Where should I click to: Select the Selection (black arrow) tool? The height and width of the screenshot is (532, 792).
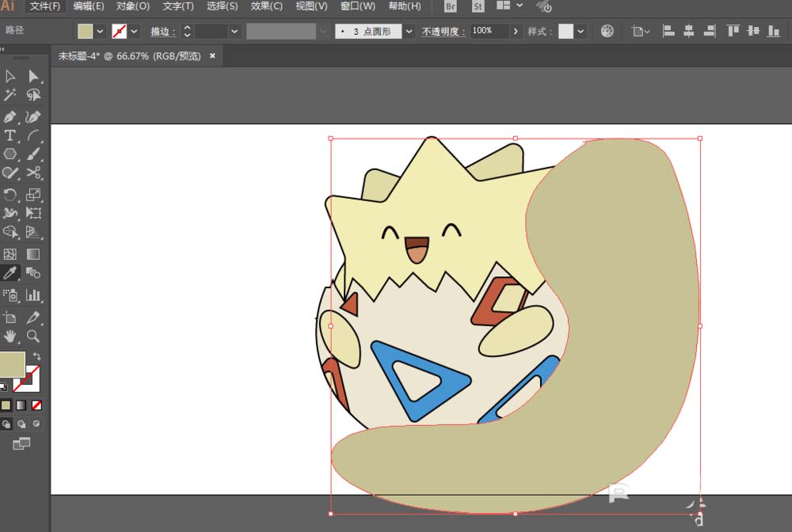[x=10, y=76]
